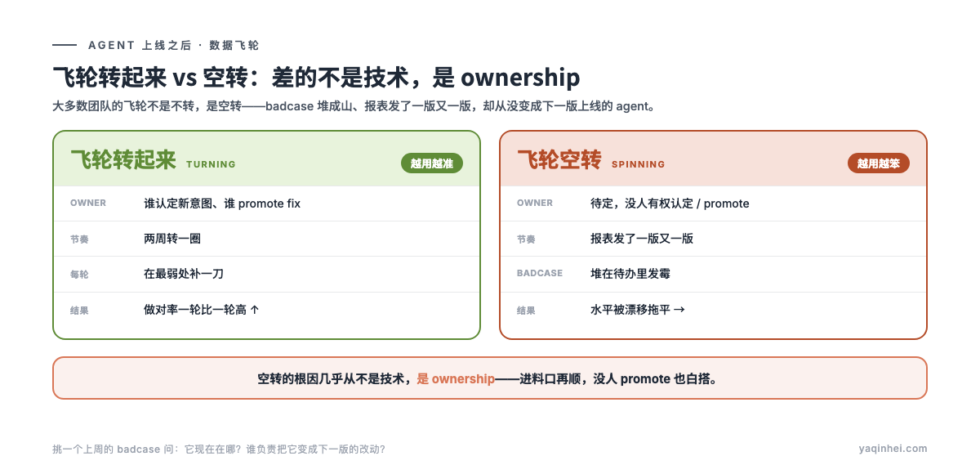Click the footer question about last week's badcase

(219, 449)
